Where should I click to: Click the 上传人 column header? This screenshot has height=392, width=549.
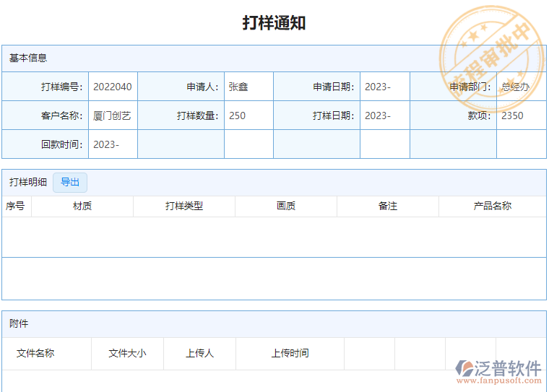199,354
